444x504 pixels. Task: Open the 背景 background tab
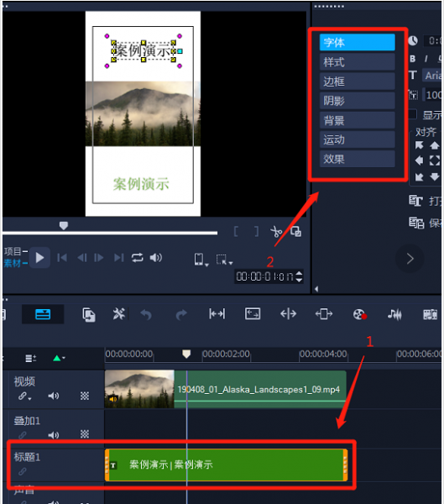(x=358, y=120)
